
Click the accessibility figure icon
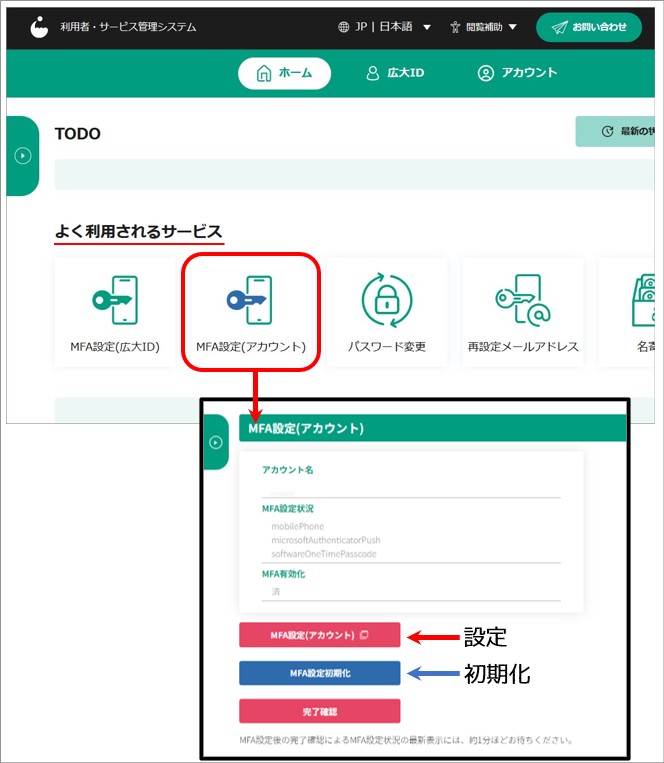pos(455,27)
